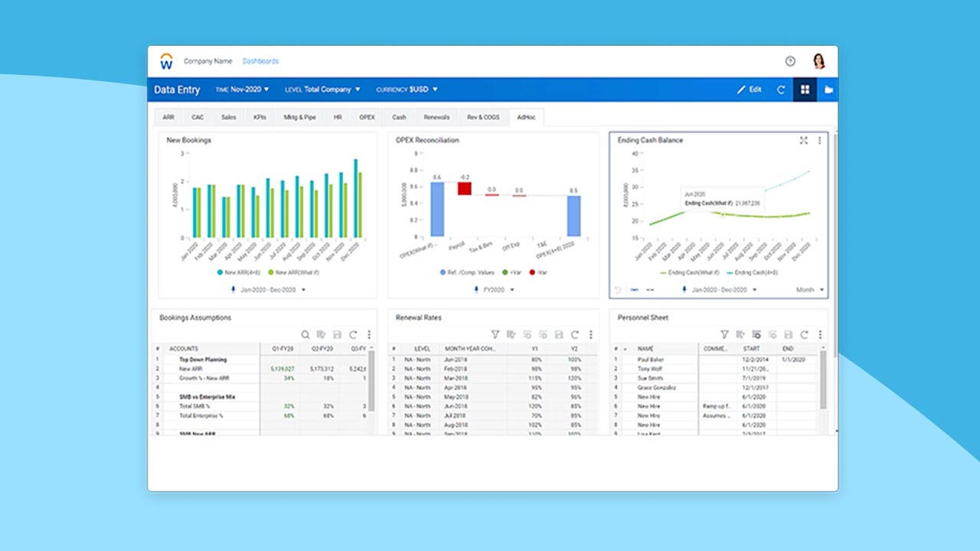The image size is (980, 551).
Task: Click filter icon in Renewal Rates toolbar
Action: (495, 334)
